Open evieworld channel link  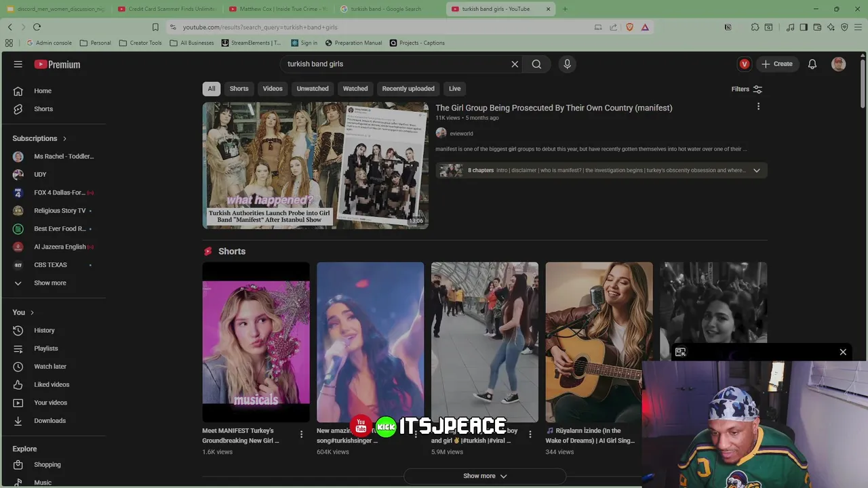[x=461, y=134]
